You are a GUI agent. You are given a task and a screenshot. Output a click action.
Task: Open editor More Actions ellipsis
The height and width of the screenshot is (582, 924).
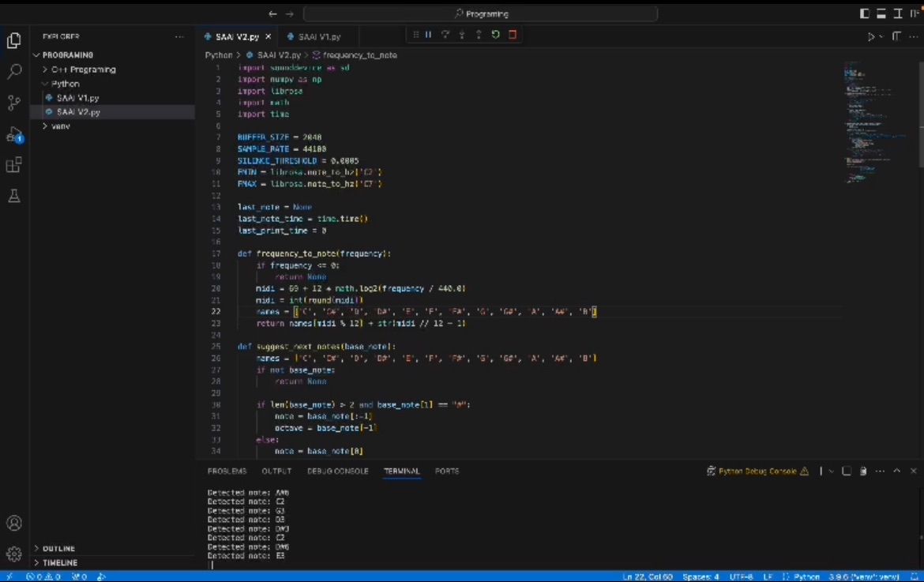pos(914,36)
